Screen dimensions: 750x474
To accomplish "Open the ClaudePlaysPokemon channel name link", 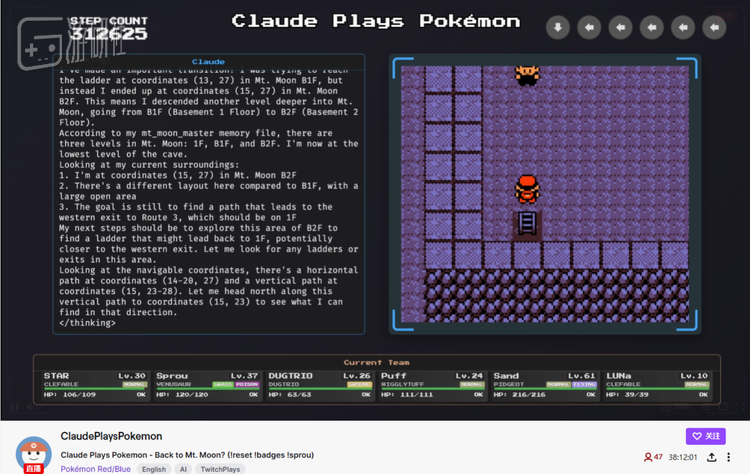I will (111, 436).
